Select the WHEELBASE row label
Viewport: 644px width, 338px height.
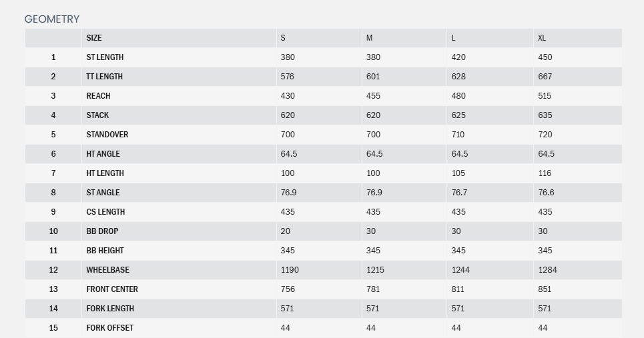[107, 270]
